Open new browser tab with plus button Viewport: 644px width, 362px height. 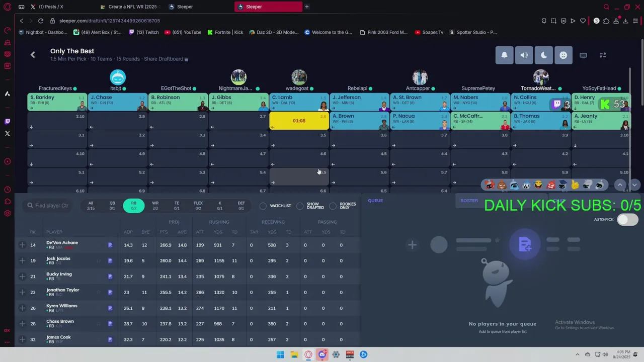pos(306,7)
